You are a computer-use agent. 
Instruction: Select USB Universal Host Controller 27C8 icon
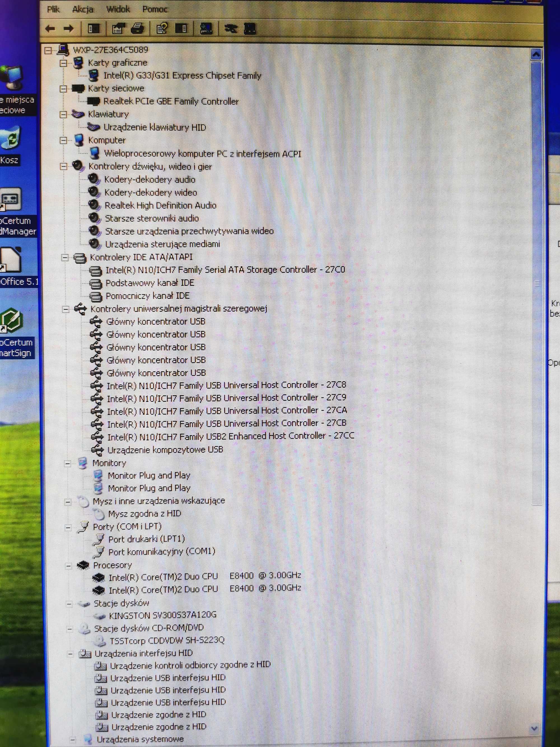click(x=97, y=386)
